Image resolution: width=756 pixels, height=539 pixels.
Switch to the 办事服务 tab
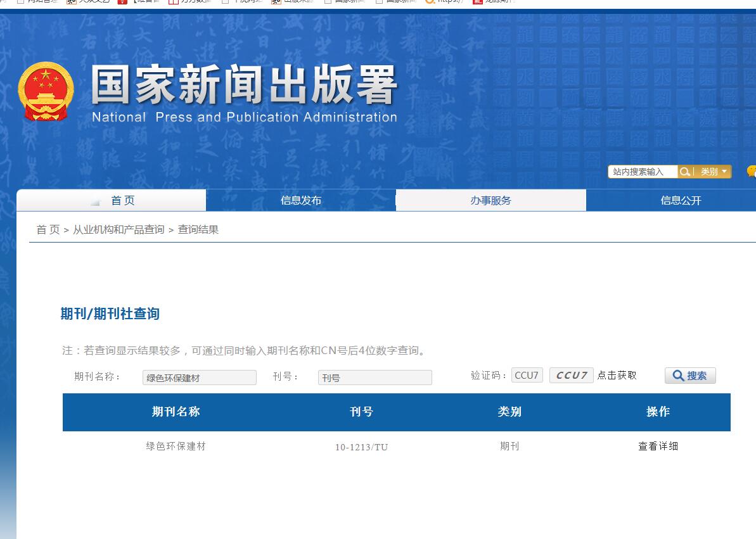pyautogui.click(x=490, y=200)
